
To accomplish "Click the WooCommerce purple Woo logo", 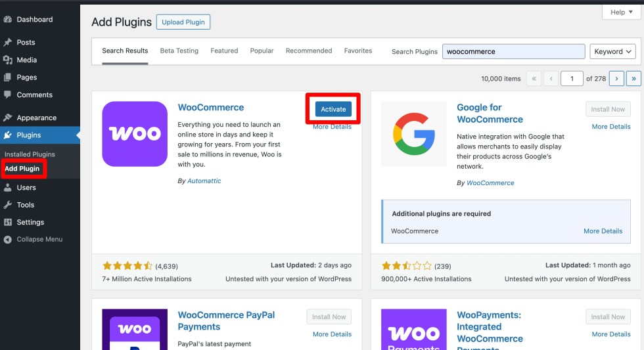I will (135, 134).
